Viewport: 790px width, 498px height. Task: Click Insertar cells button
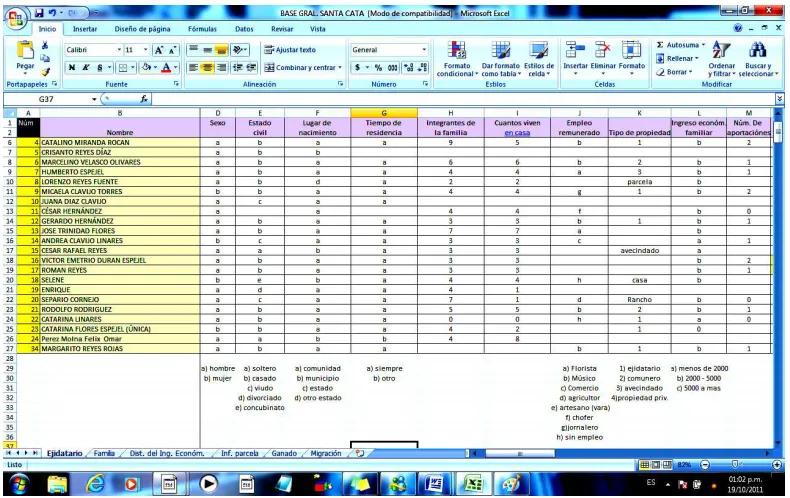pyautogui.click(x=575, y=57)
